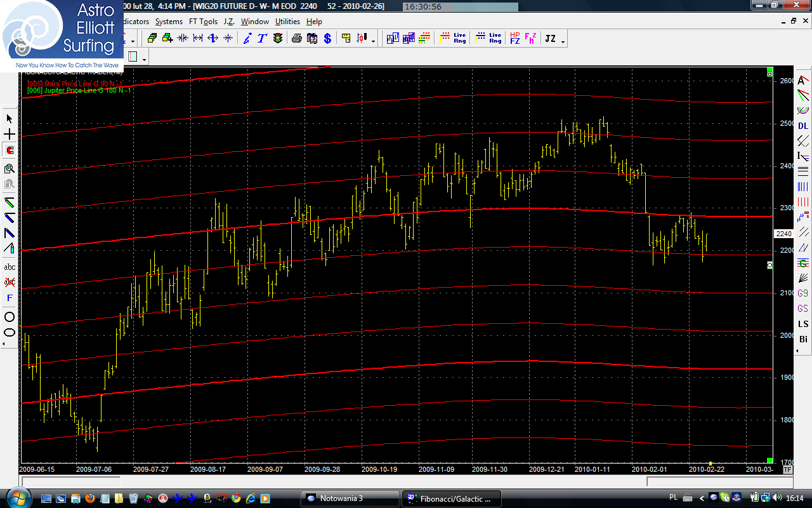Open the HP FZ toolbar icon
This screenshot has height=508, width=812.
coord(514,39)
